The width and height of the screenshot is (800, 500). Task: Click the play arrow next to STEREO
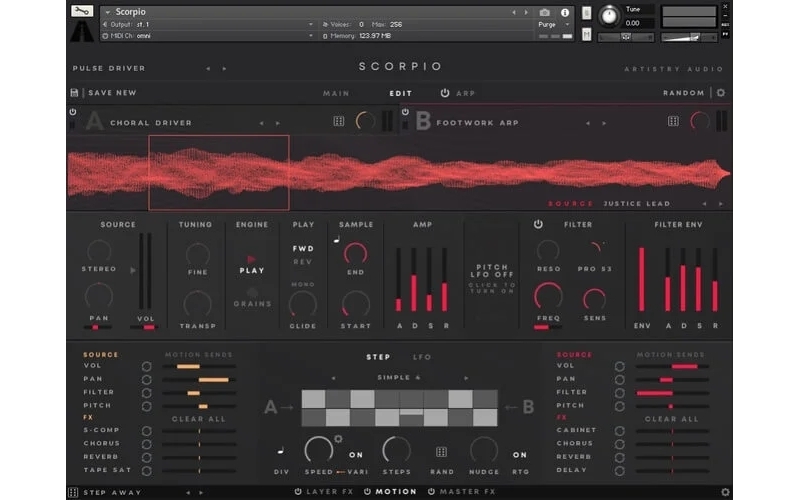[x=133, y=270]
